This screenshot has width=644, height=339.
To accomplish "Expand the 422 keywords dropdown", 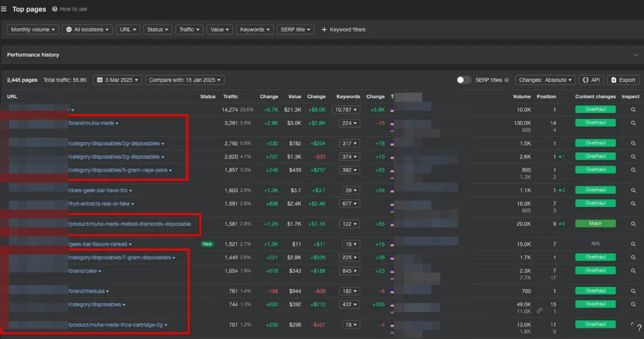I will [349, 304].
